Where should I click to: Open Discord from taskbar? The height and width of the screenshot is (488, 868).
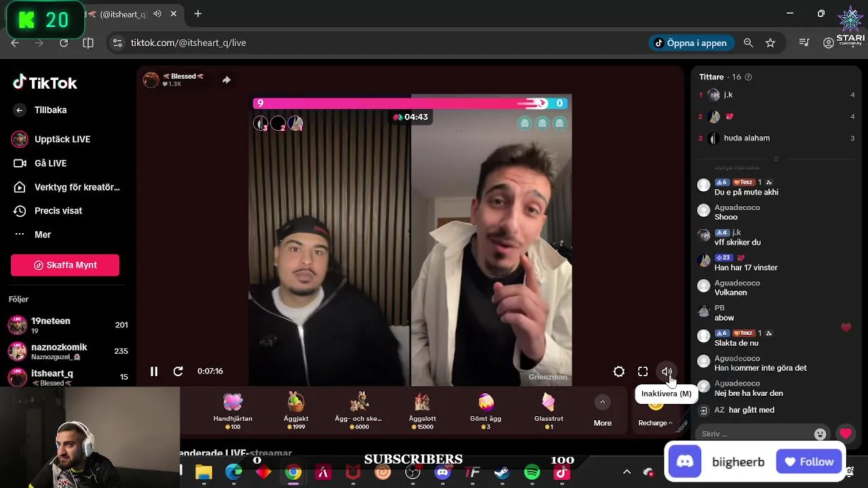click(x=443, y=472)
